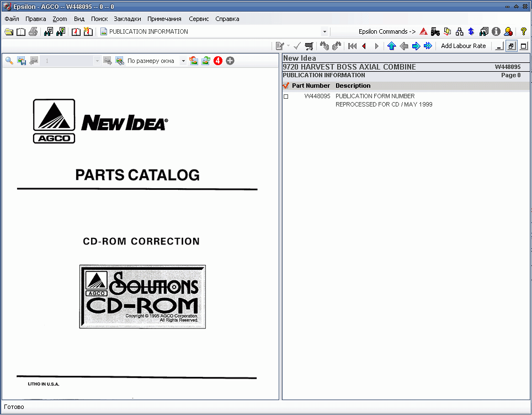This screenshot has width=532, height=415.
Task: Click the printer icon on the main toolbar
Action: (34, 31)
